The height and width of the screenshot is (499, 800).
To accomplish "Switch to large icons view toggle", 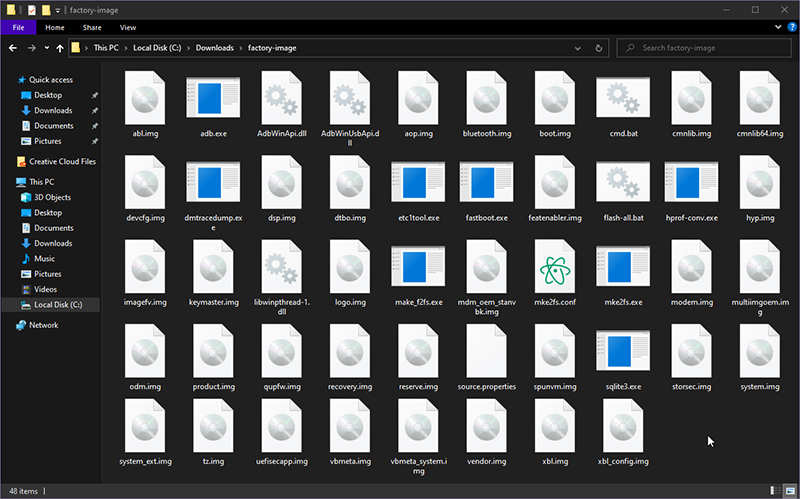I will click(x=790, y=491).
